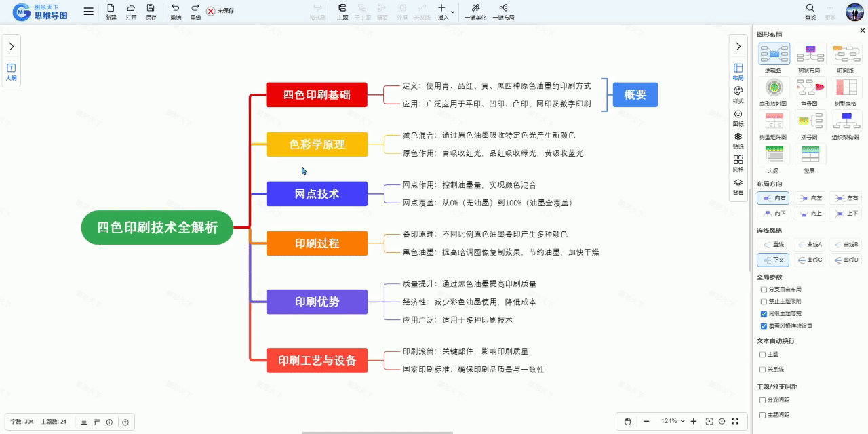
Task: Open the hamburger main menu
Action: pyautogui.click(x=89, y=12)
